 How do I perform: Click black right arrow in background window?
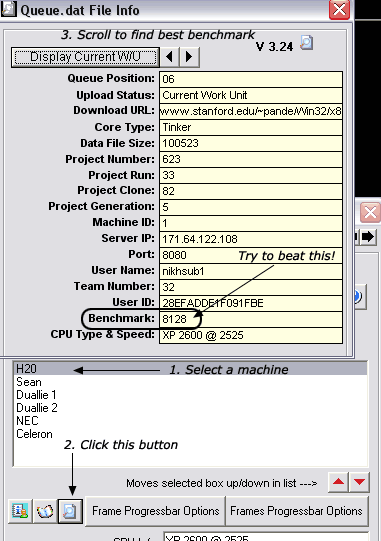[368, 237]
